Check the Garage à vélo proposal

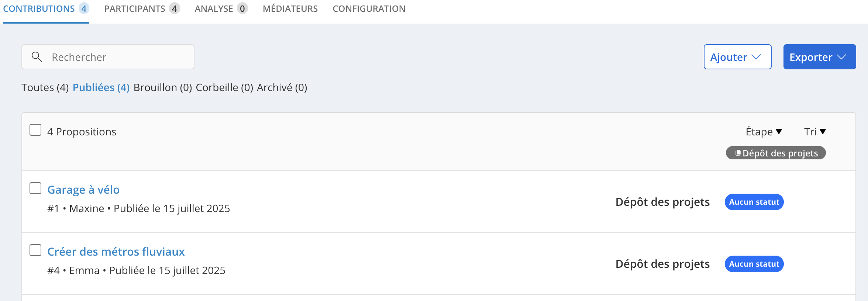click(35, 188)
